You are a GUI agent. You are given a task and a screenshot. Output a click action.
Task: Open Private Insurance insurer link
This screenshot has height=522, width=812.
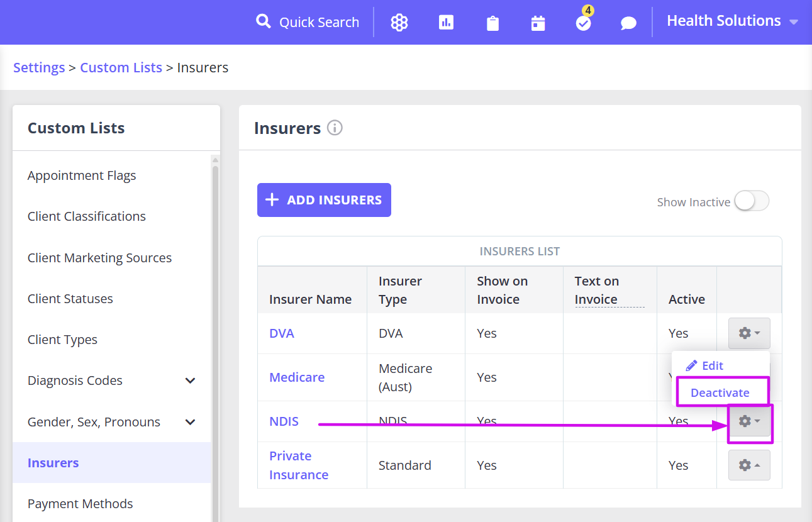(x=299, y=465)
